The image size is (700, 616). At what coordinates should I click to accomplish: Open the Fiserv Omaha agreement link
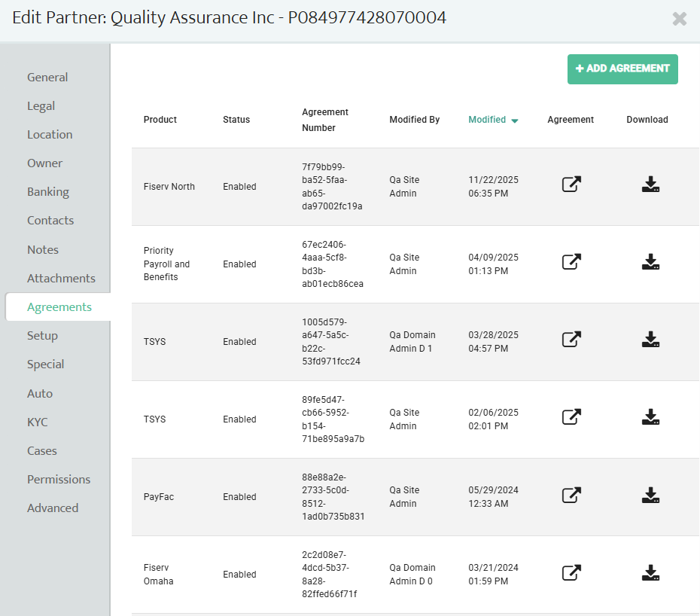pyautogui.click(x=571, y=572)
